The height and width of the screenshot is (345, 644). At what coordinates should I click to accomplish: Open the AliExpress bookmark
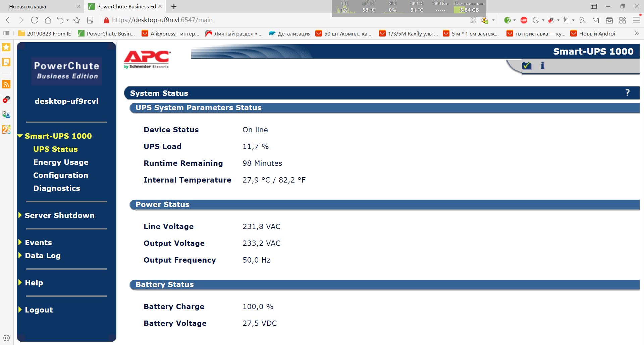click(x=170, y=33)
